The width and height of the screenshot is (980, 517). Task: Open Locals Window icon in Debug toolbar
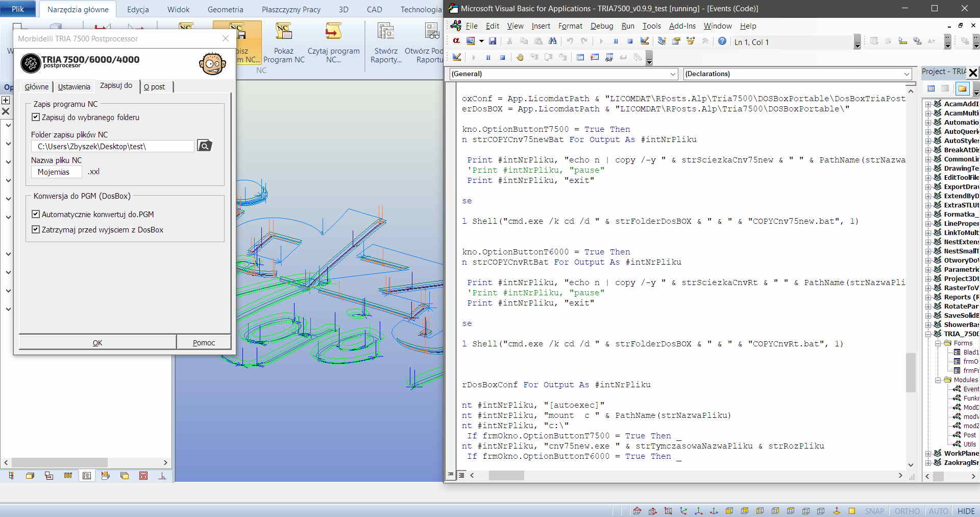pyautogui.click(x=580, y=57)
